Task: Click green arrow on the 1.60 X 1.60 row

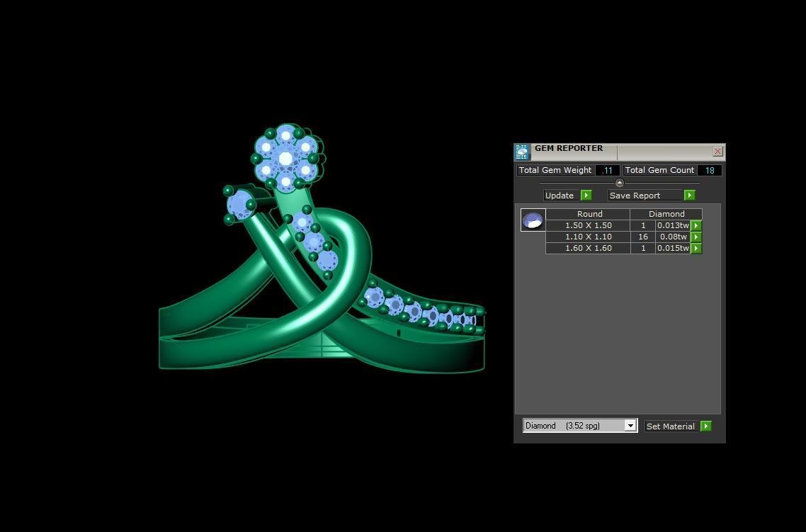Action: 696,248
